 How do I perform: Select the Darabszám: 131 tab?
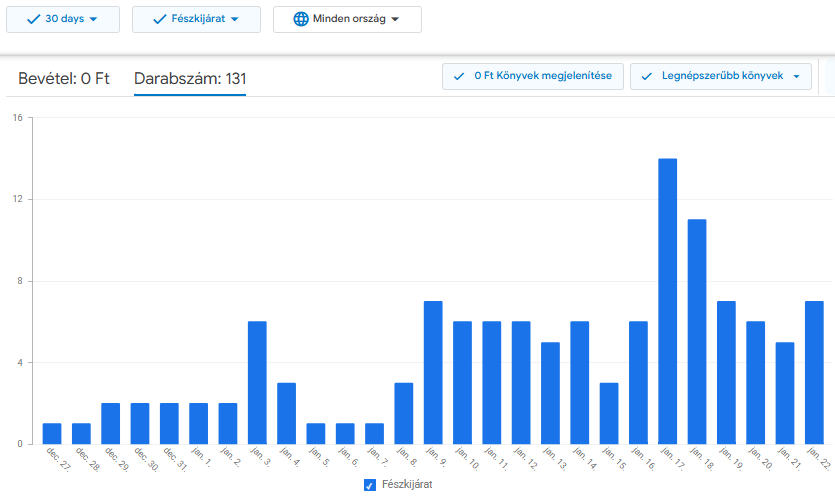(190, 78)
